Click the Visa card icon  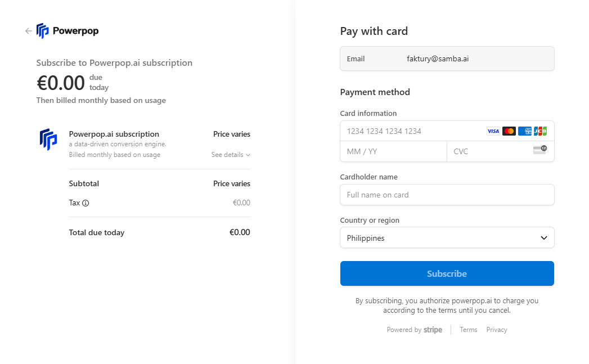[x=493, y=131]
